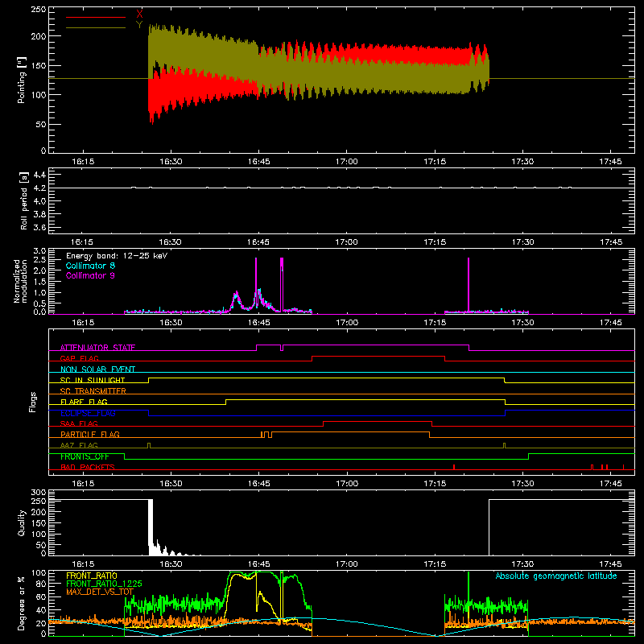
Task: Select the ECLIPSE_FLAG label
Action: pos(88,413)
